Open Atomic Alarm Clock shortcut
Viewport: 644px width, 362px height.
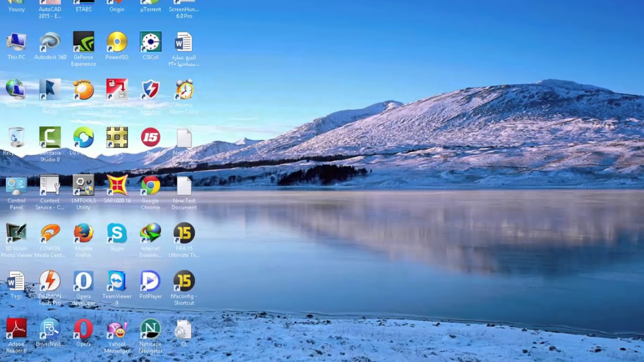184,97
